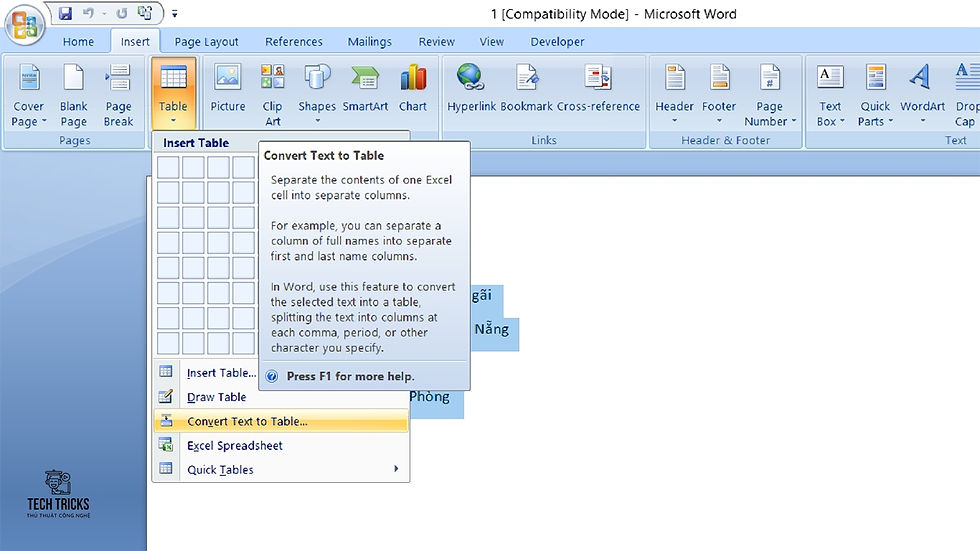Open the Text Box gallery

point(830,96)
